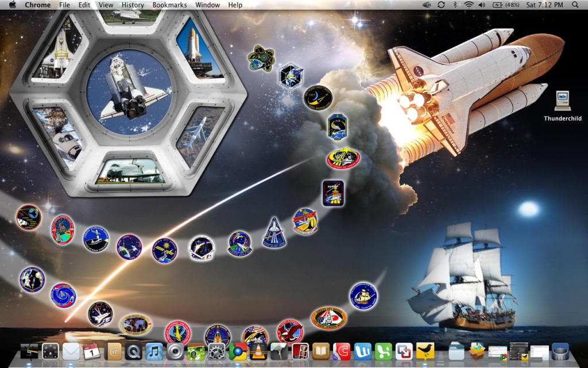Open the Finder icon in the Dock
The height and width of the screenshot is (368, 588).
click(x=30, y=351)
